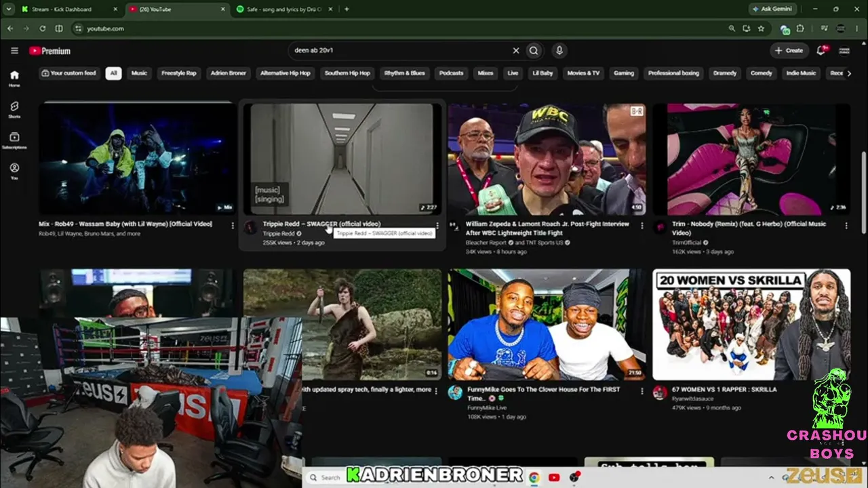The image size is (868, 488).
Task: Open Bleacher Report channel link
Action: click(x=487, y=243)
